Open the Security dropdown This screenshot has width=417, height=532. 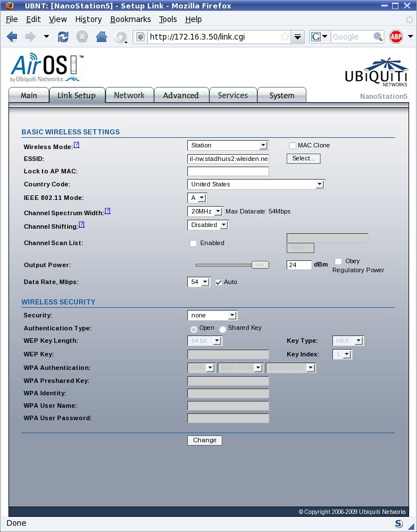[x=212, y=316]
